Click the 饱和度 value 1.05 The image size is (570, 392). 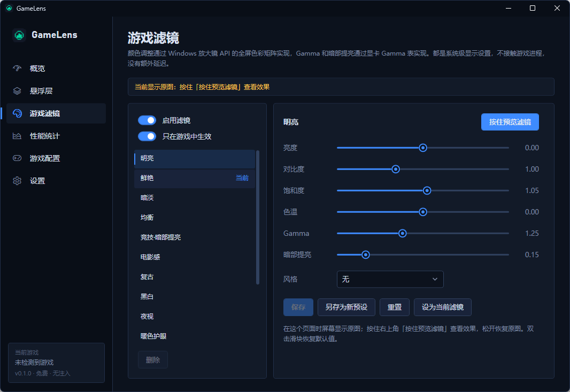point(532,190)
